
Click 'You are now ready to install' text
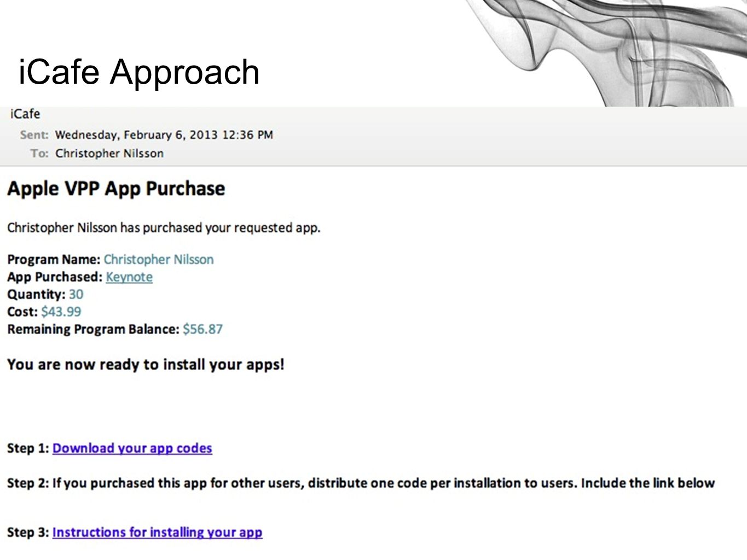[x=146, y=365]
